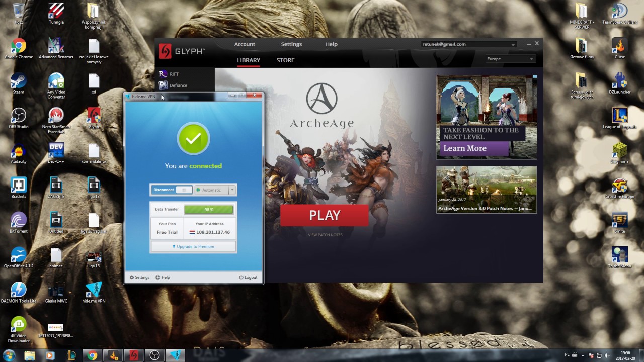Viewport: 644px width, 362px height.
Task: Open the Smite desktop shortcut
Action: pyautogui.click(x=619, y=222)
